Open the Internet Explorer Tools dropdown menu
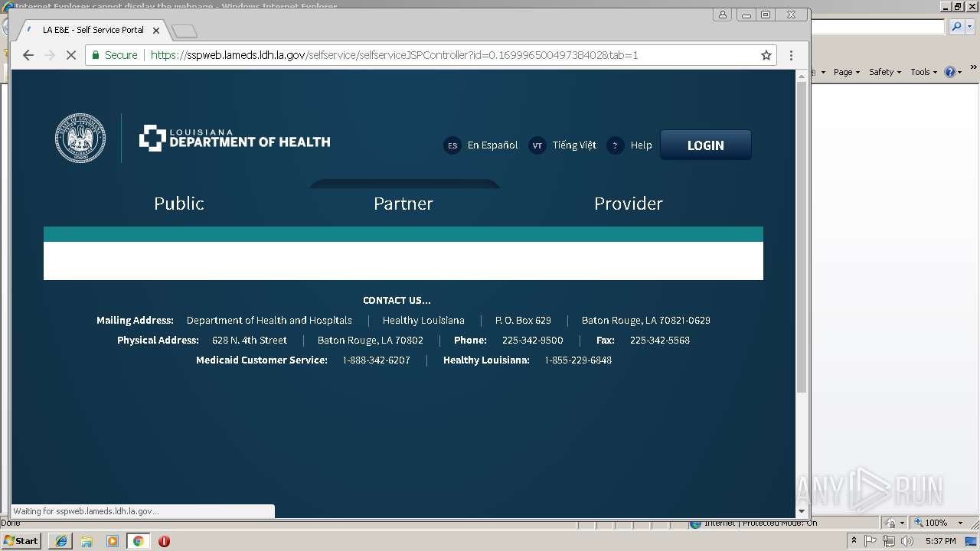The height and width of the screenshot is (551, 980). pyautogui.click(x=923, y=72)
